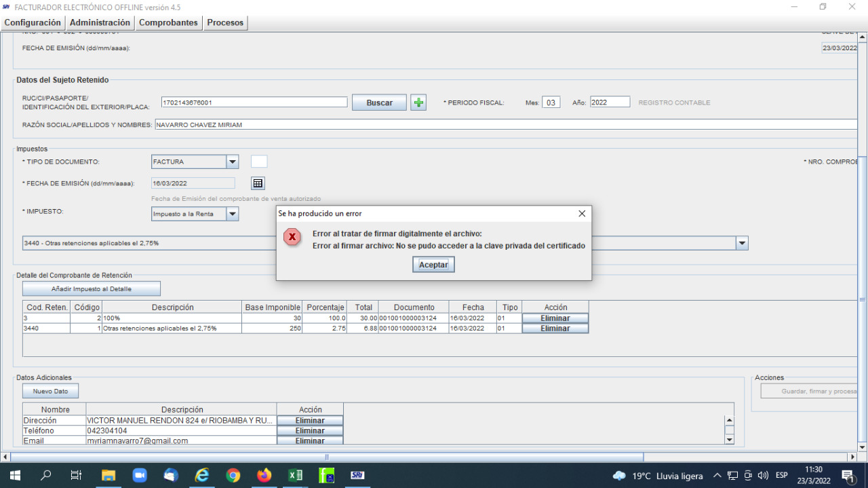The width and height of the screenshot is (868, 488).
Task: Click the volume speaker tray icon
Action: (x=763, y=475)
